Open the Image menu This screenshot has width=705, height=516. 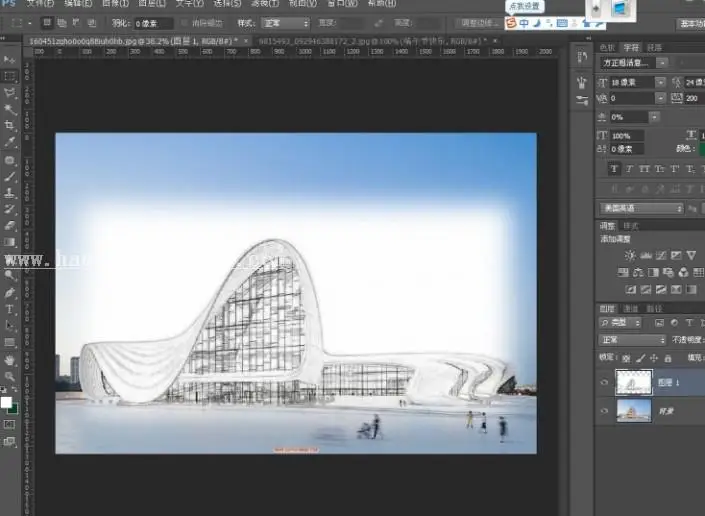[116, 4]
